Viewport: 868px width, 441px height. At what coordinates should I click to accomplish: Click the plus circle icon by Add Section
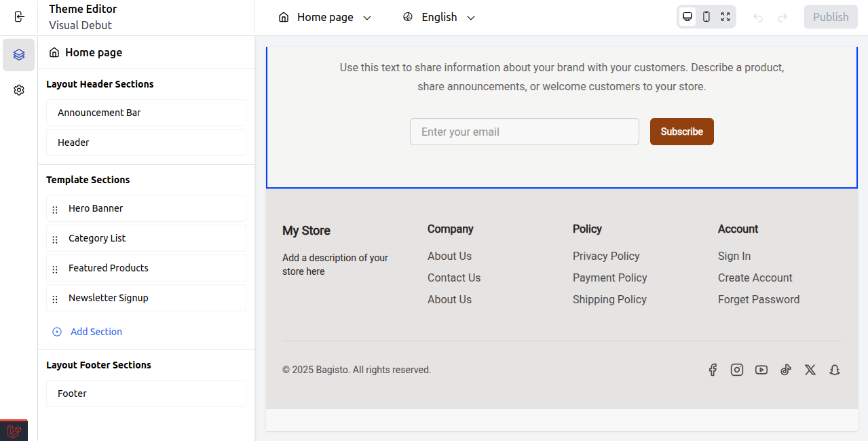click(57, 332)
